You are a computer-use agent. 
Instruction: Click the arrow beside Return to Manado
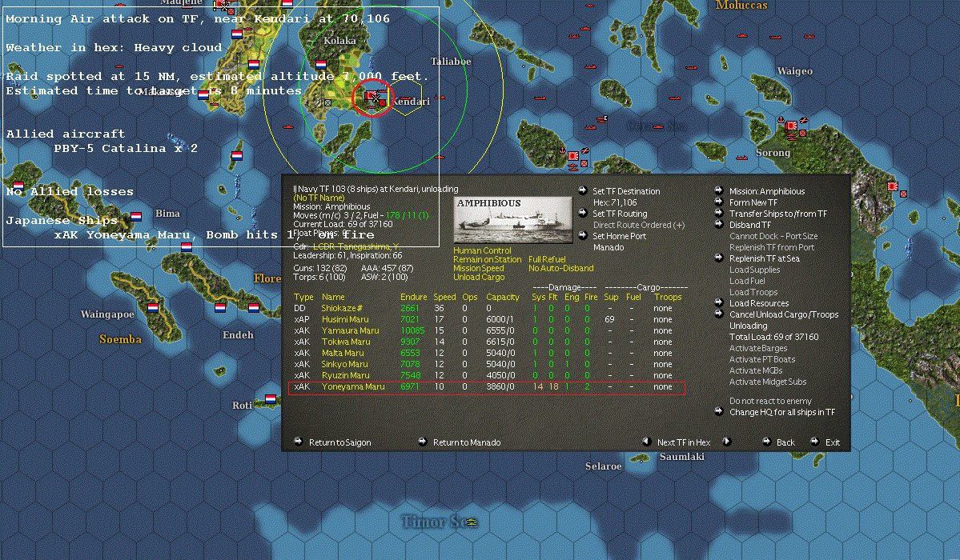click(x=423, y=442)
